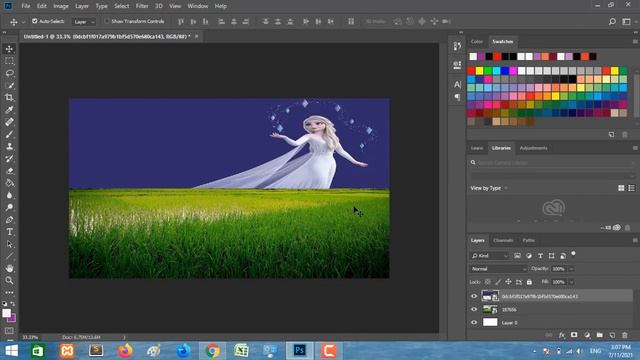This screenshot has width=640, height=360.
Task: Open the Filter menu
Action: (x=142, y=6)
